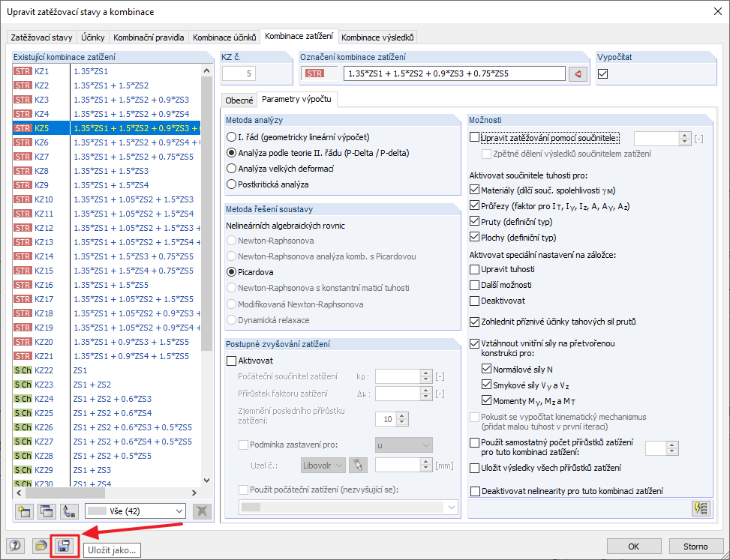Open the help question mark icon
This screenshot has height=560, width=730.
click(x=15, y=546)
